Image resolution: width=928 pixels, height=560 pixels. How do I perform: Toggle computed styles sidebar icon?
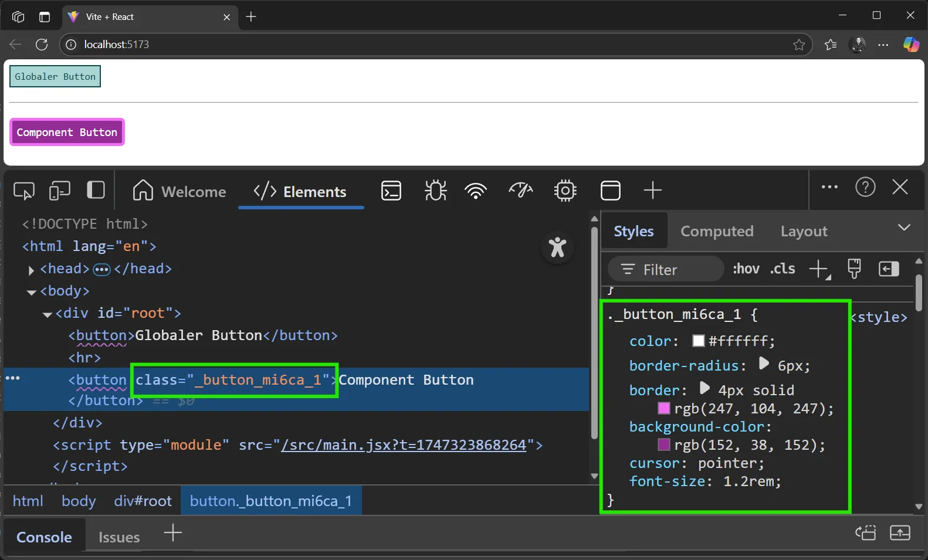(889, 269)
